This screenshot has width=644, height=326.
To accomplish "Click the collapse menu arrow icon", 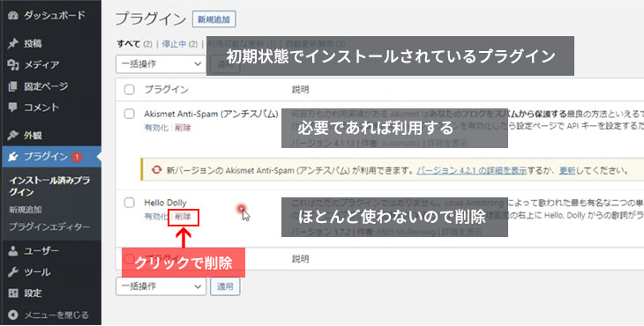I will point(13,315).
